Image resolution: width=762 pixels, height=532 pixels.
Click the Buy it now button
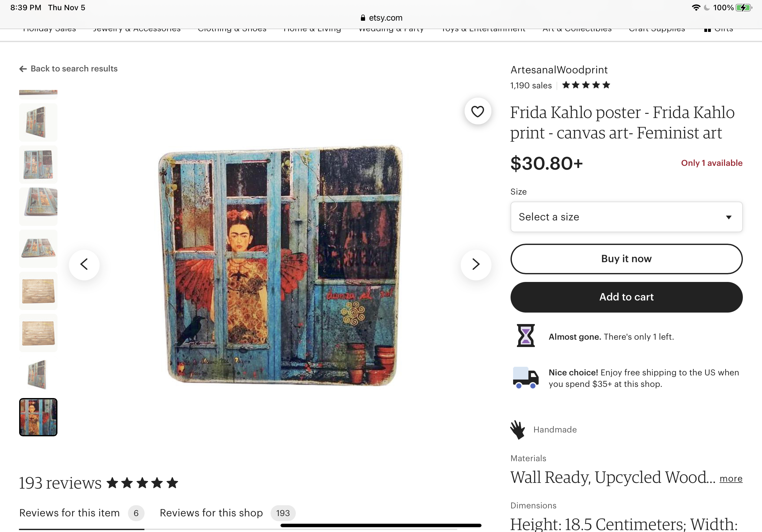tap(626, 259)
